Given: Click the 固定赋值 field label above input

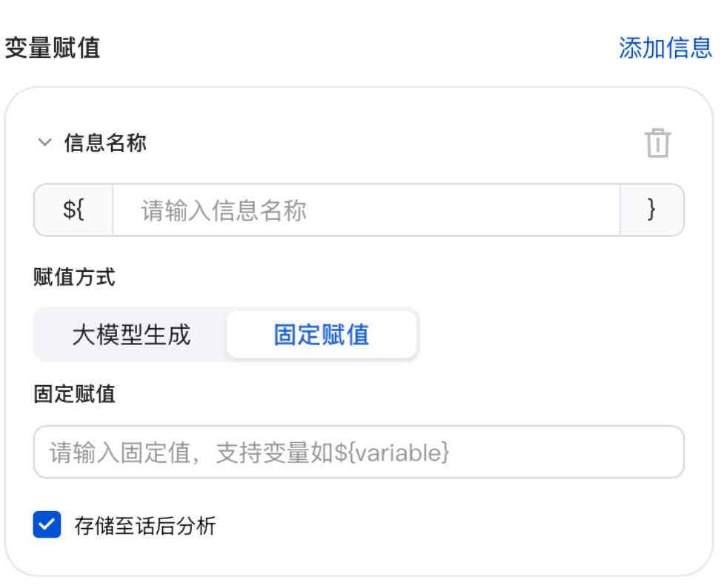Looking at the screenshot, I should pyautogui.click(x=74, y=394).
